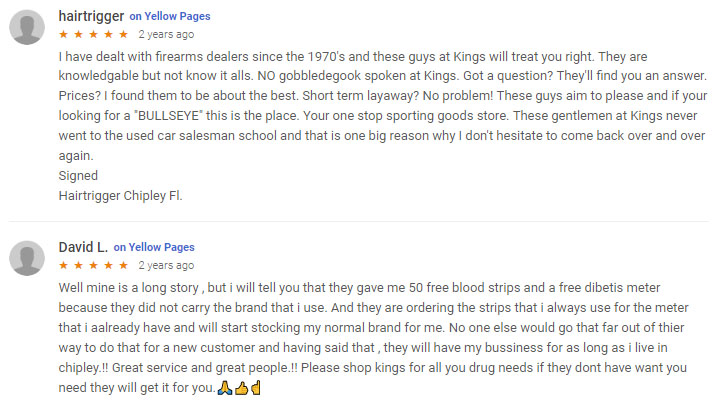Click the pointing finger emoji in the review

[x=256, y=388]
